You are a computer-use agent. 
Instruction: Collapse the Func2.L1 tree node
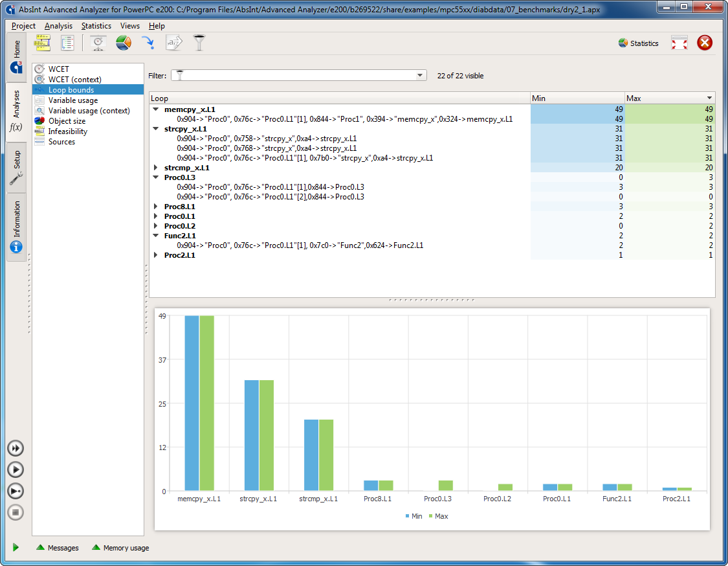(x=156, y=236)
